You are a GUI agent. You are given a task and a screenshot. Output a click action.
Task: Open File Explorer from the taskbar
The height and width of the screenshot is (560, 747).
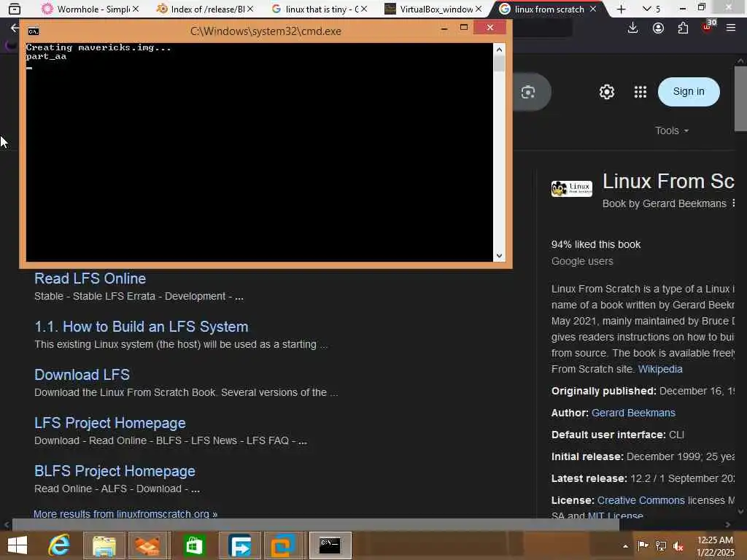(104, 545)
